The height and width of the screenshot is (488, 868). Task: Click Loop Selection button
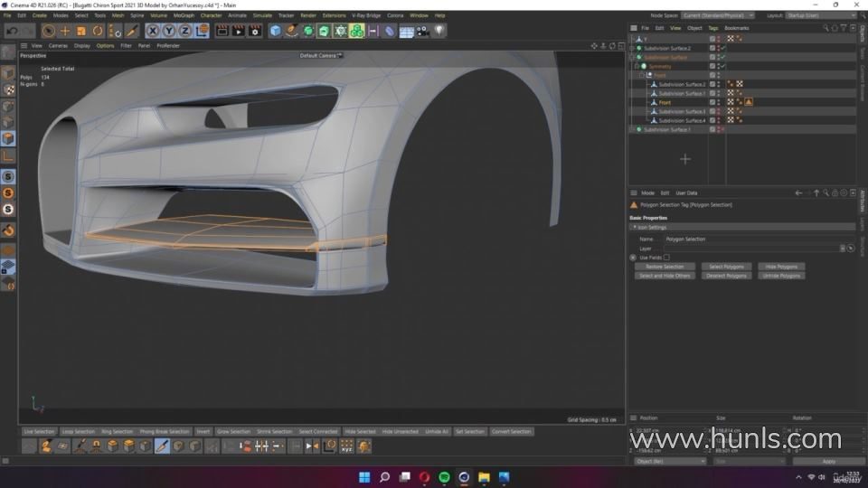point(78,432)
